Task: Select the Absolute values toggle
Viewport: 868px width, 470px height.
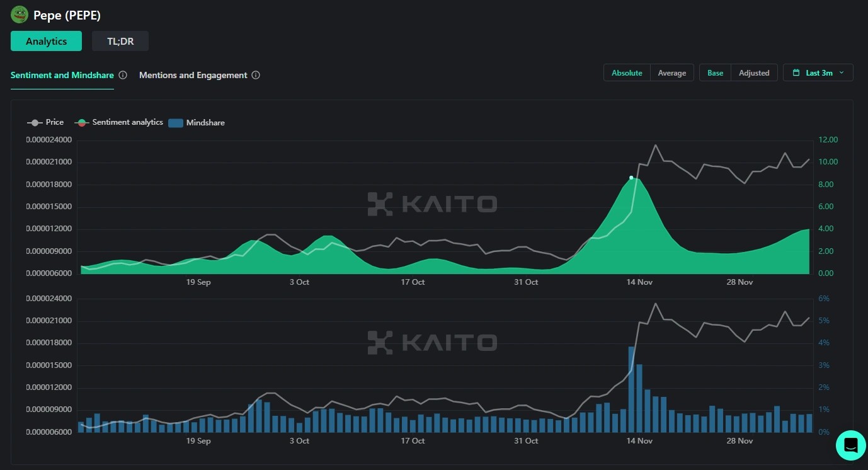Action: 627,73
